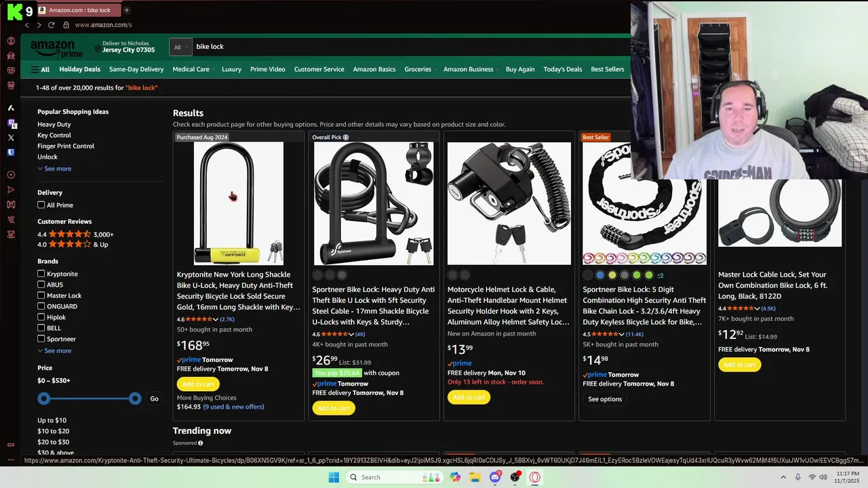The height and width of the screenshot is (488, 868).
Task: Open the hamburger All menu icon
Action: [35, 69]
